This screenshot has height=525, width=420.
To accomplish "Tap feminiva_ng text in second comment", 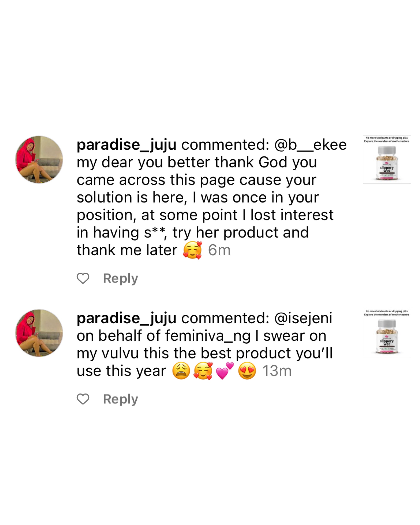I will [x=208, y=336].
